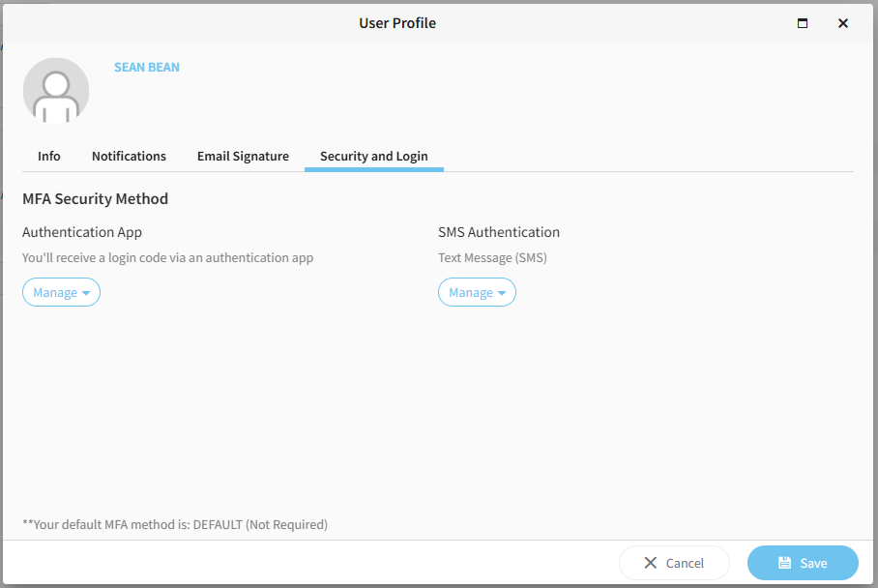Expand the SMS Authentication Manage dropdown
878x588 pixels.
coord(477,292)
